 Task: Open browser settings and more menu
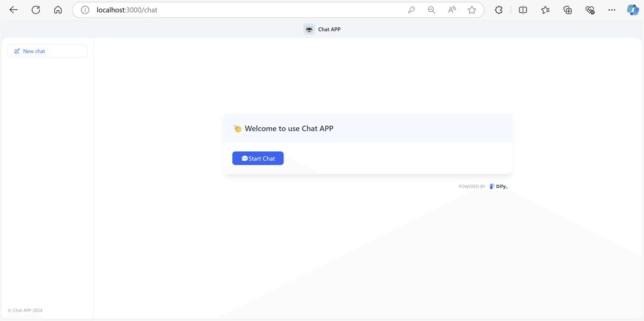point(612,10)
